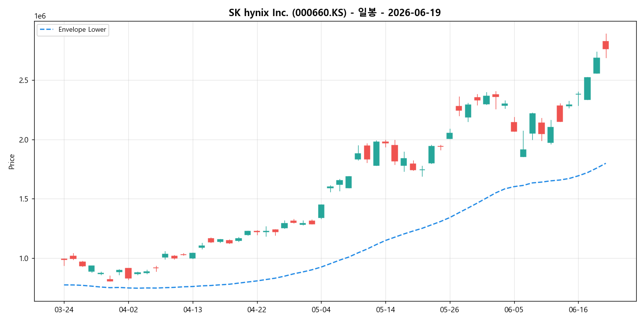Click the Envelope Lower legend label

82,30
